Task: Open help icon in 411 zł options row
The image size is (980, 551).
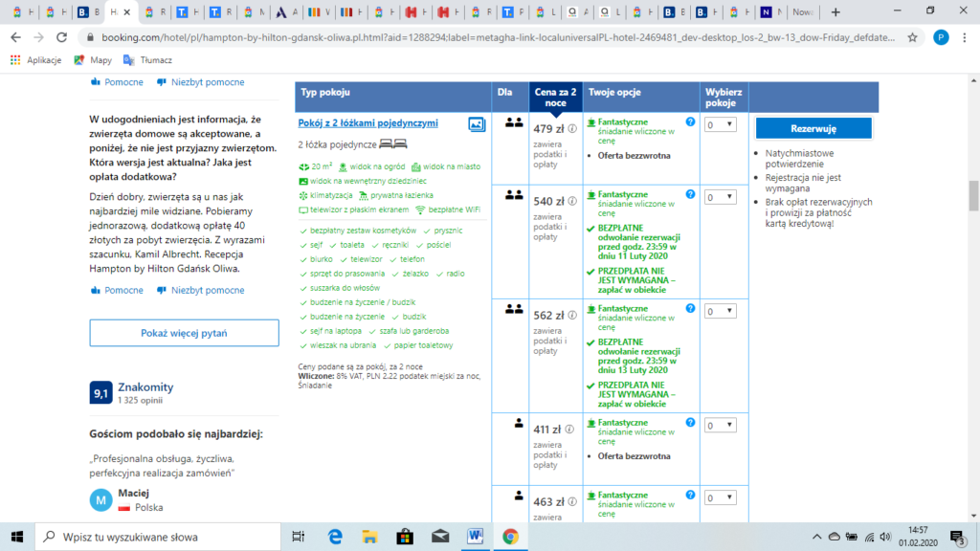Action: click(x=690, y=422)
